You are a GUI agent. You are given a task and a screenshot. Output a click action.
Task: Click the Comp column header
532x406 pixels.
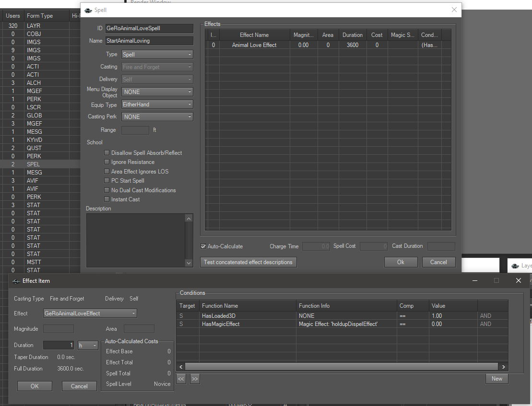413,306
